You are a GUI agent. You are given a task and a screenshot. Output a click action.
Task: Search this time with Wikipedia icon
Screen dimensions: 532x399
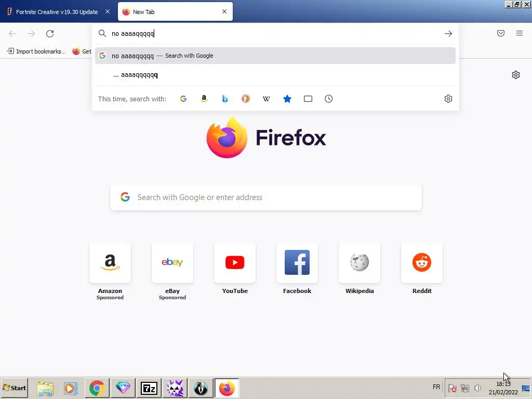(x=267, y=99)
